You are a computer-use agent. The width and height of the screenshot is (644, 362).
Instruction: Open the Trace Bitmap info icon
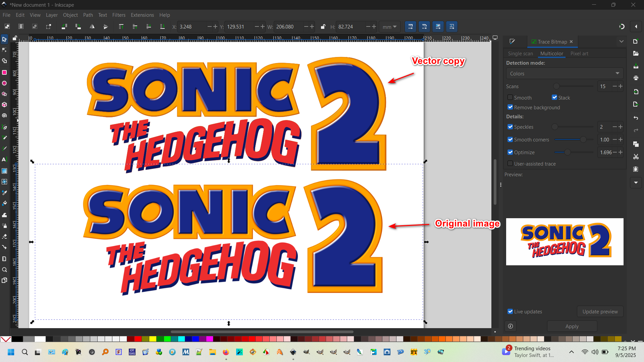pos(511,326)
